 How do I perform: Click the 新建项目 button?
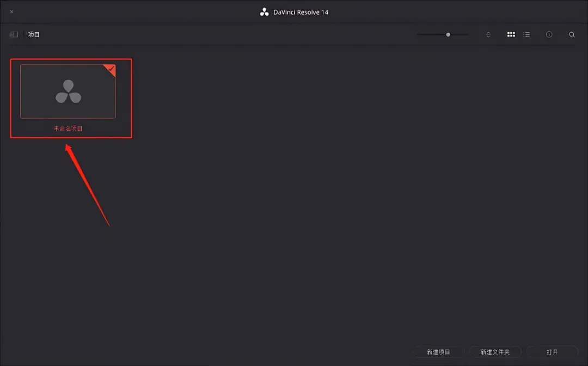pyautogui.click(x=438, y=352)
